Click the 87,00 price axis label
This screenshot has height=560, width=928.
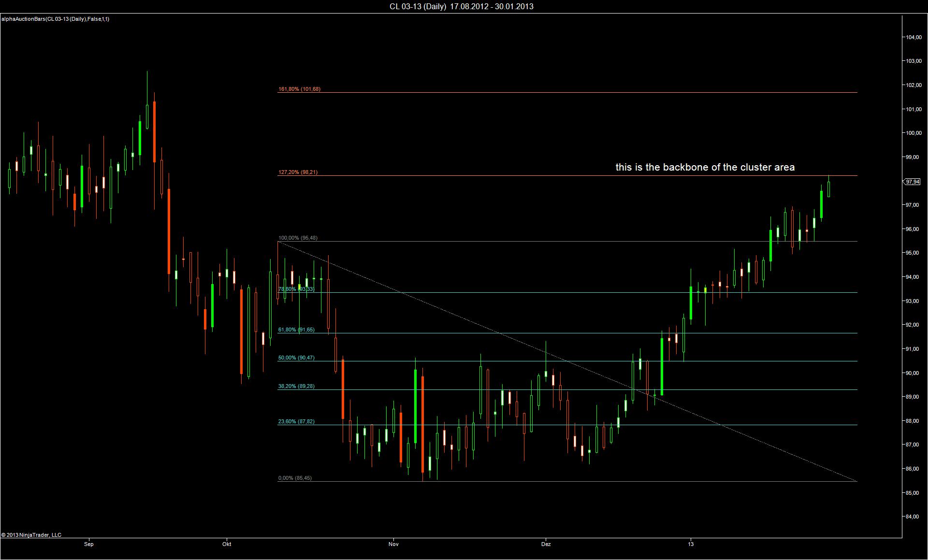pos(913,445)
